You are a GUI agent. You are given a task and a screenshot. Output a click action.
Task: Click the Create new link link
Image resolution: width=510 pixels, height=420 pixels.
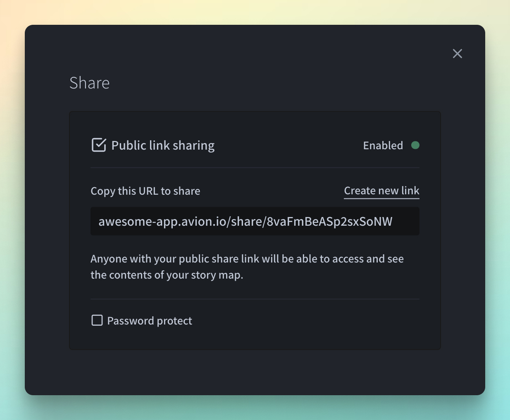[x=381, y=191]
